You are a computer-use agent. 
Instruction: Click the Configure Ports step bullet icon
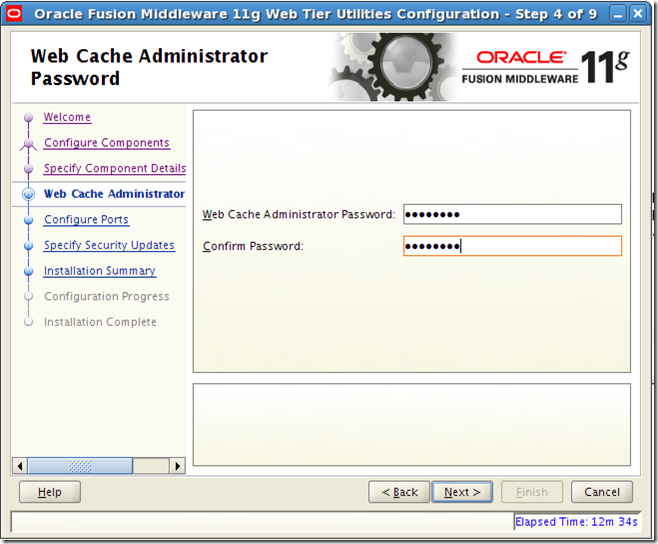point(29,220)
